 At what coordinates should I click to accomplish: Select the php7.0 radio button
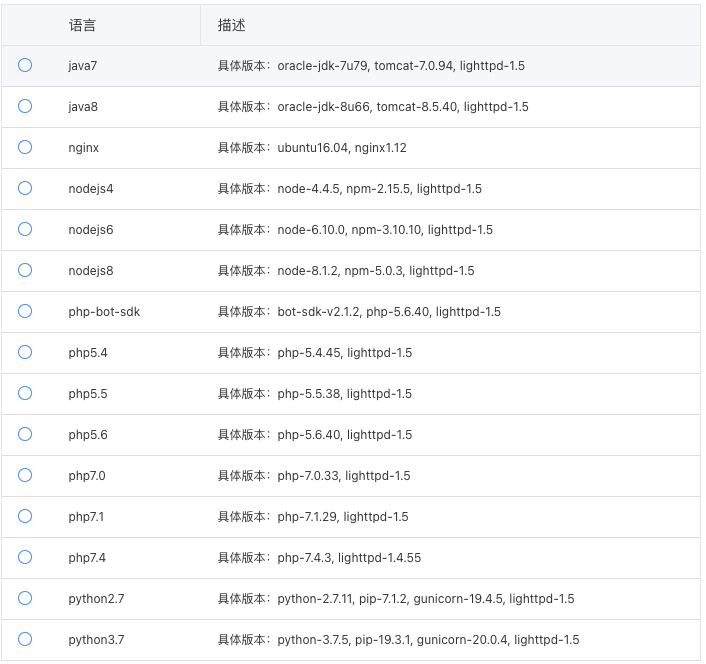pyautogui.click(x=25, y=475)
